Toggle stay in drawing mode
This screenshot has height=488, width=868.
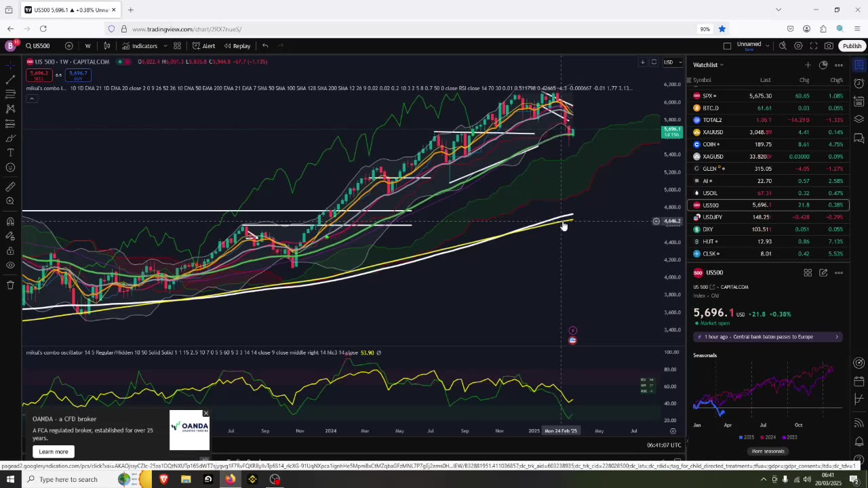click(x=10, y=236)
